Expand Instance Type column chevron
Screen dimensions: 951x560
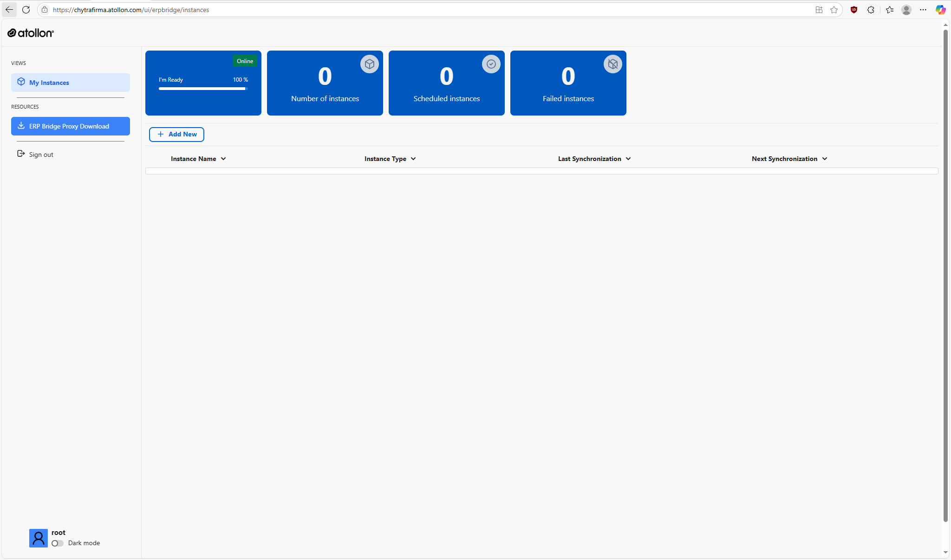[413, 159]
